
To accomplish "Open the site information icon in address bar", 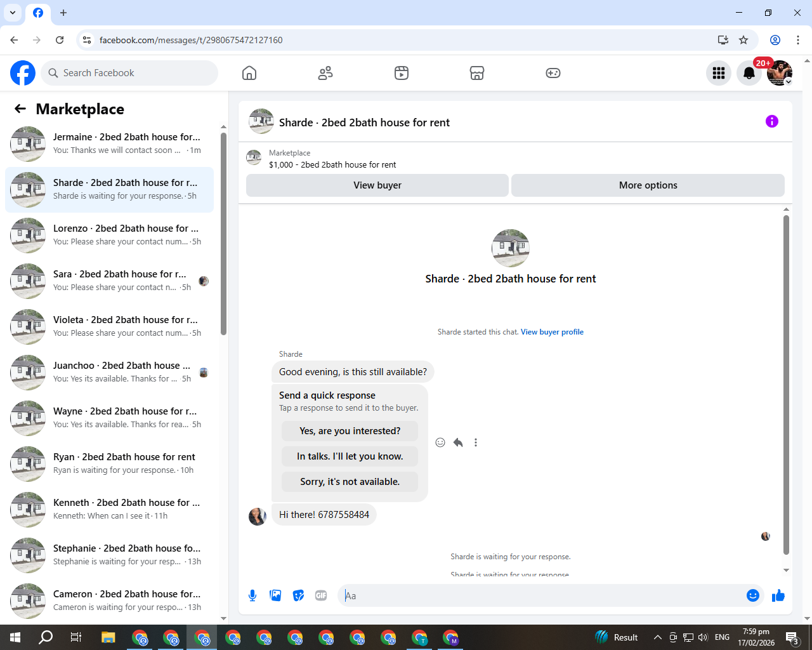I will (87, 40).
